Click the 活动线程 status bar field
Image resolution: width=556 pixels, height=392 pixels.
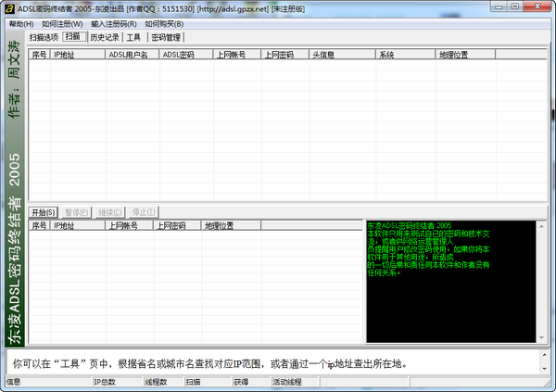click(x=296, y=382)
